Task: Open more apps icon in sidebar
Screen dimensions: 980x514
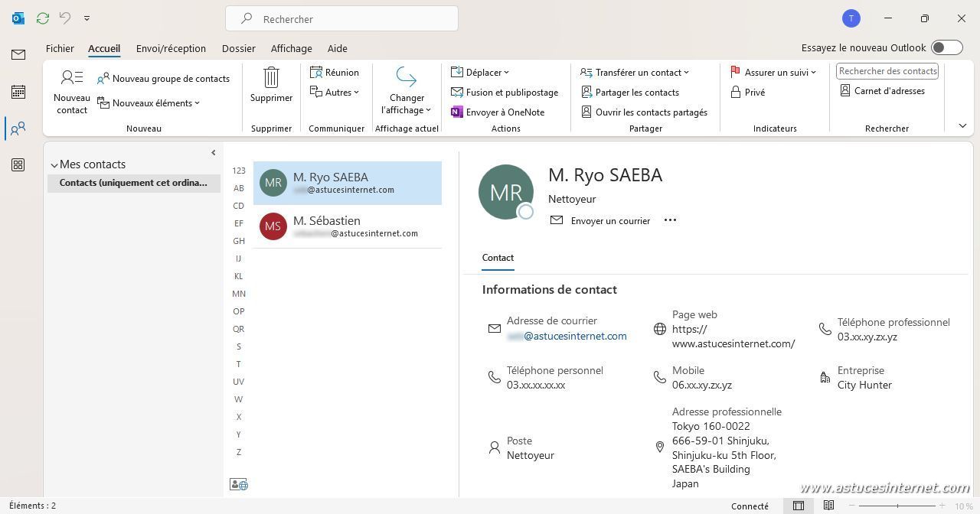Action: pos(18,165)
